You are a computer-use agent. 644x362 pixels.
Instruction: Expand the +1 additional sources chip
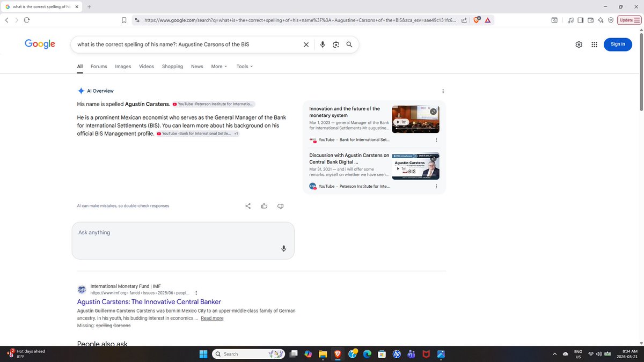[236, 134]
